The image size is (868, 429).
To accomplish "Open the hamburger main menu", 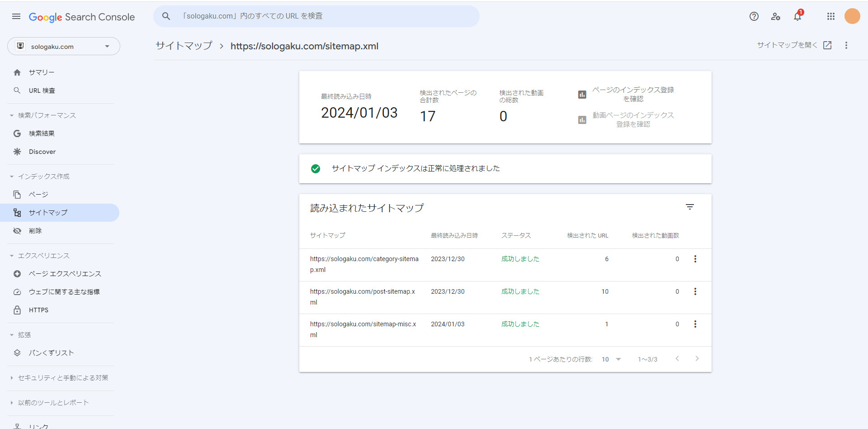I will pos(16,17).
